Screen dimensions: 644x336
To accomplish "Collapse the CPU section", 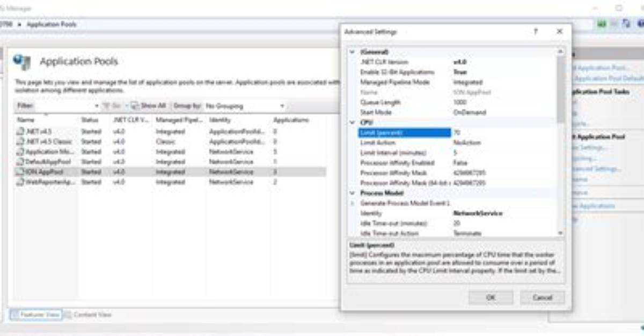I will pos(352,123).
